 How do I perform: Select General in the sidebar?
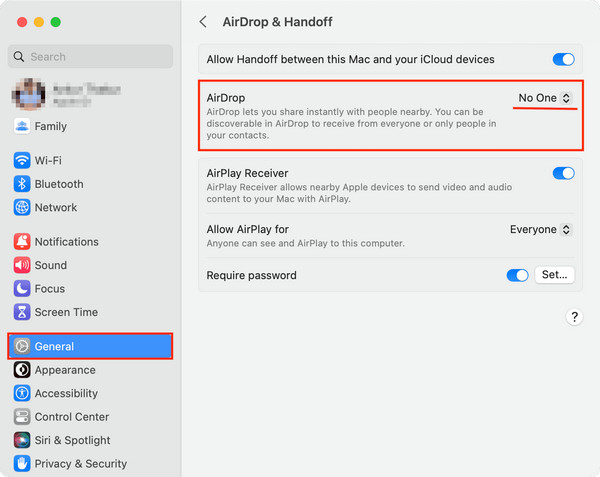(90, 346)
